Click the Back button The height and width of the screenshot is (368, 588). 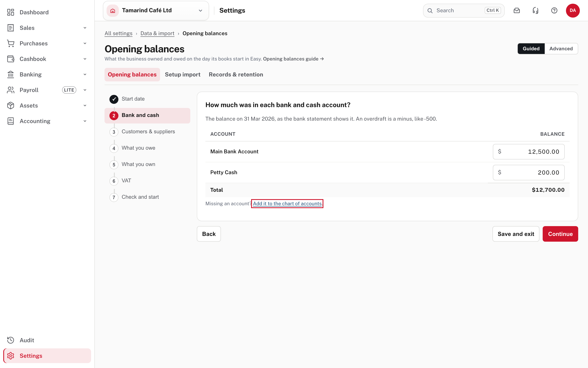(x=209, y=234)
